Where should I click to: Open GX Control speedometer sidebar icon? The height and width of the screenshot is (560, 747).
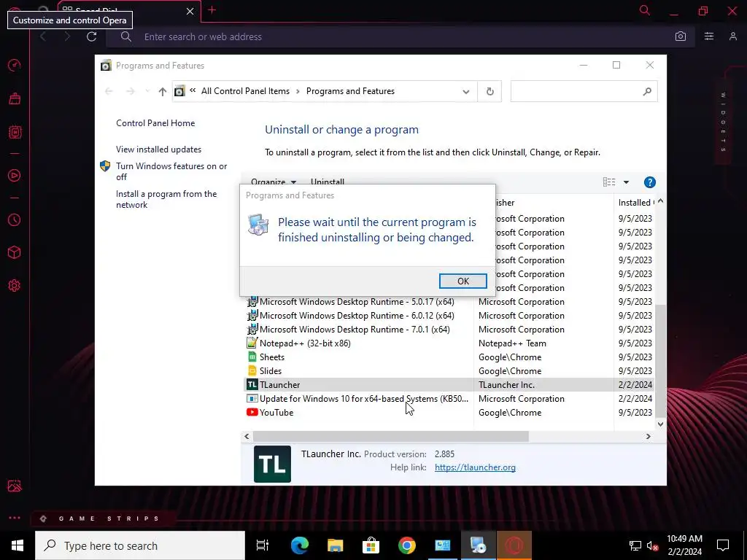(x=15, y=65)
